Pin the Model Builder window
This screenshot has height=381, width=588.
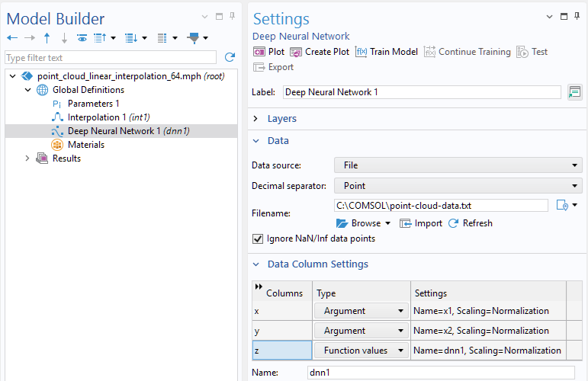233,16
